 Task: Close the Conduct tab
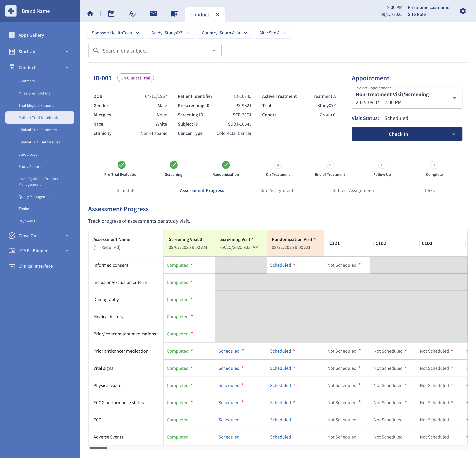tap(217, 15)
